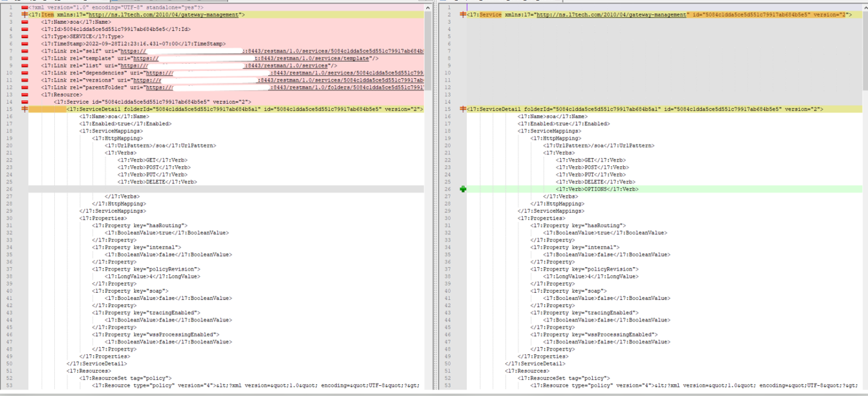Click the changed-line marker beside l7:Service in right pane
868x396 pixels.
(x=463, y=14)
